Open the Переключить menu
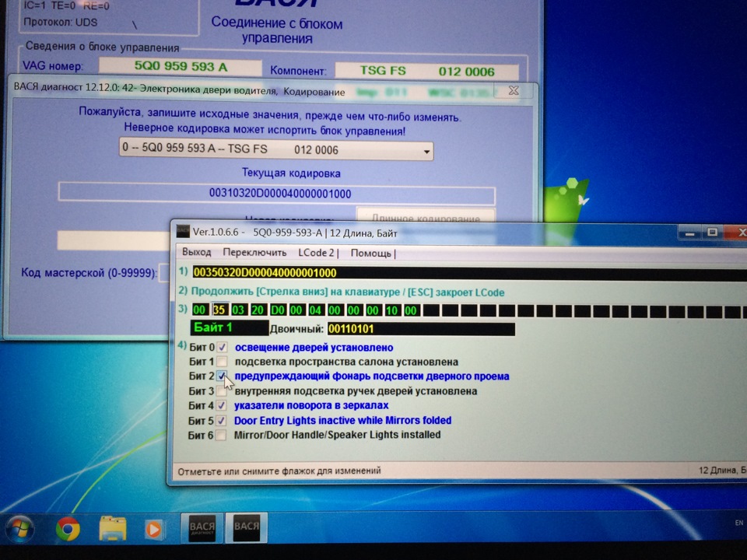 click(254, 252)
